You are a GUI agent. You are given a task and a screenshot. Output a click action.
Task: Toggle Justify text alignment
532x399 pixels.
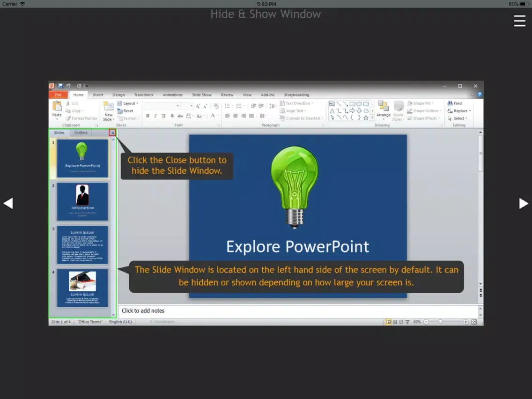click(x=251, y=116)
